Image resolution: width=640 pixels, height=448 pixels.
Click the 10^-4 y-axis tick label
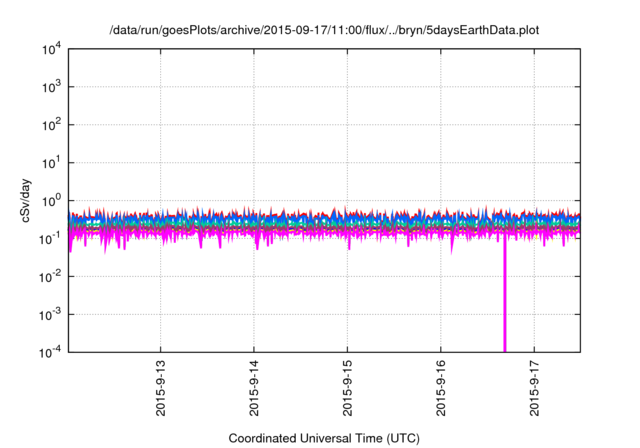(50, 352)
